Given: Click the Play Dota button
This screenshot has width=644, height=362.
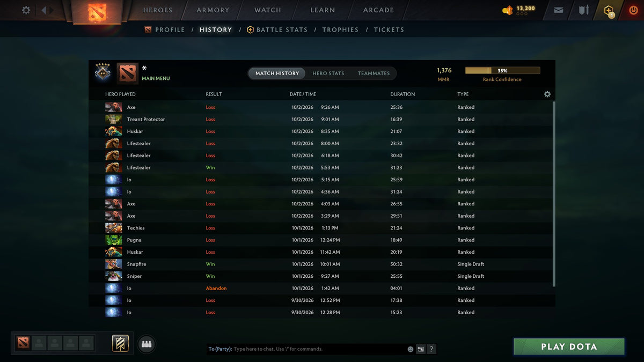Looking at the screenshot, I should point(569,346).
